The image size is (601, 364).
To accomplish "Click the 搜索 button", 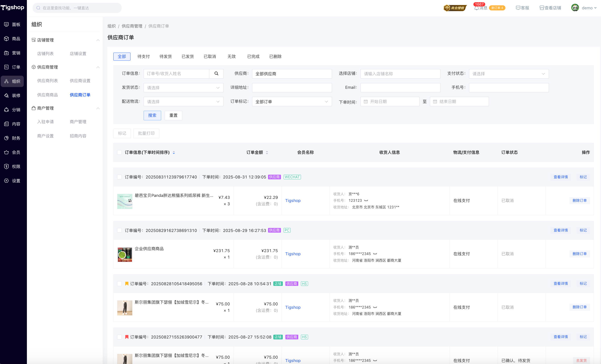I will 152,115.
